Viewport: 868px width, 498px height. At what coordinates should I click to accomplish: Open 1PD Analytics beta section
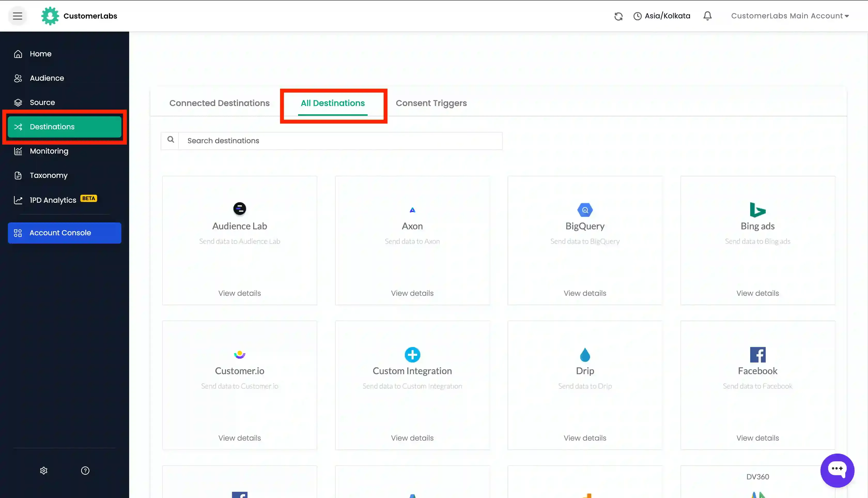click(x=65, y=200)
